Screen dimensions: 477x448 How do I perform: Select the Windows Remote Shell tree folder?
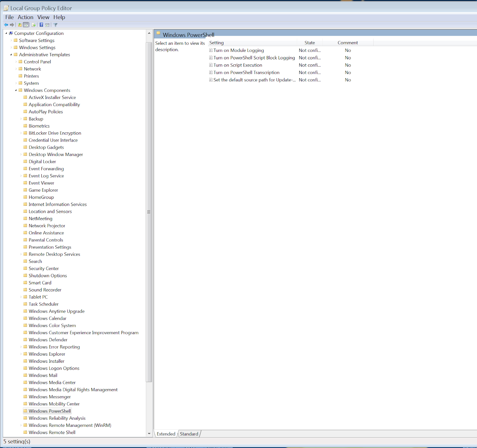coord(52,433)
